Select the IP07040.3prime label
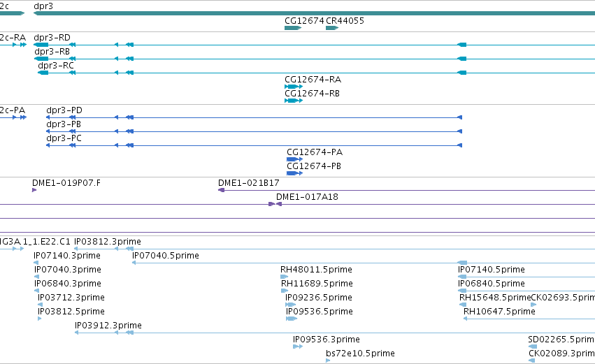The width and height of the screenshot is (595, 364). click(68, 270)
